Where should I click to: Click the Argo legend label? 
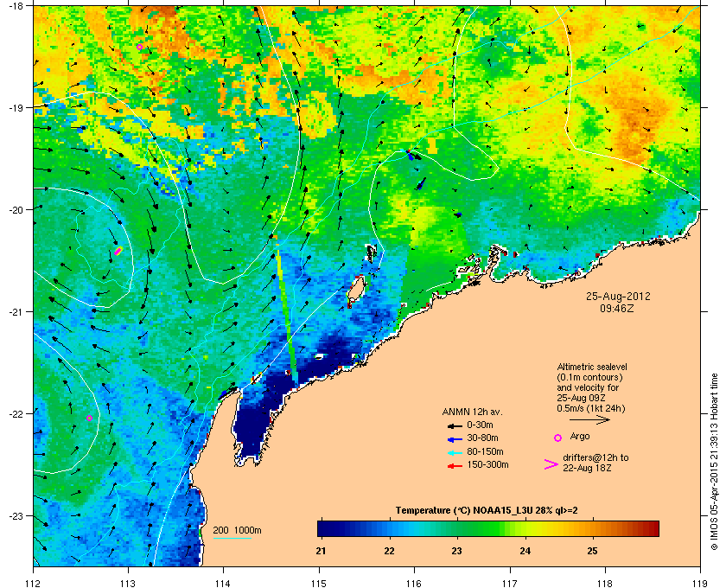click(580, 436)
